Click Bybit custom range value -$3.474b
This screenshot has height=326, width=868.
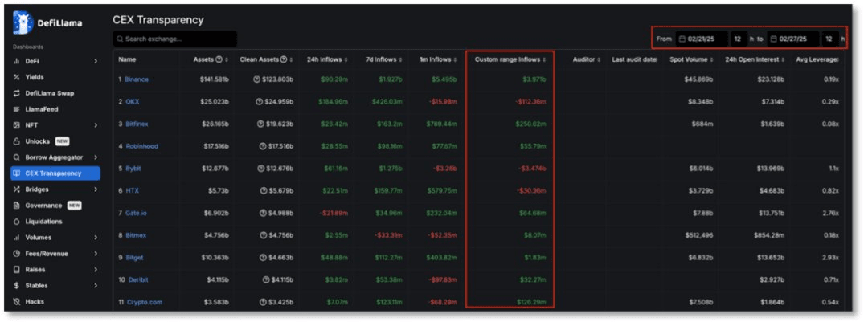(x=531, y=169)
